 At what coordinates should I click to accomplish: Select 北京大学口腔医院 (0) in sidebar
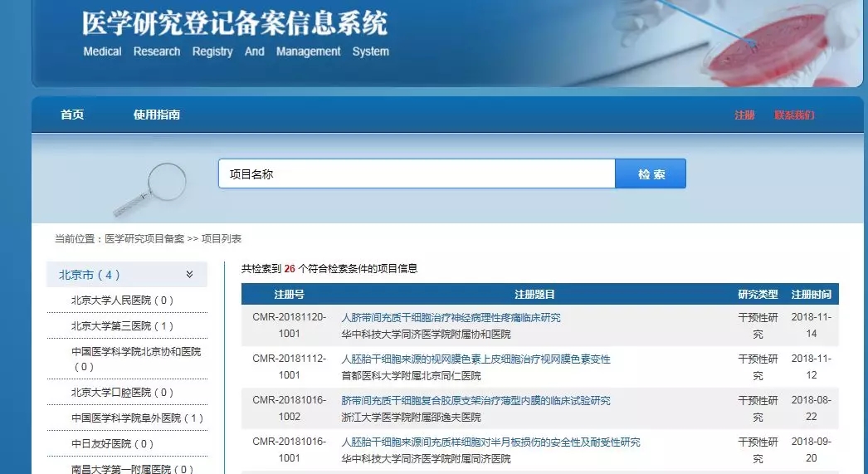click(122, 393)
